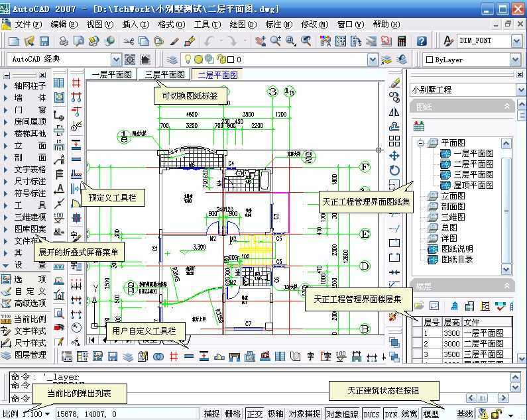Screen dimensions: 527x420
Task: Open the QuickCalc calculator icon
Action: [402, 41]
